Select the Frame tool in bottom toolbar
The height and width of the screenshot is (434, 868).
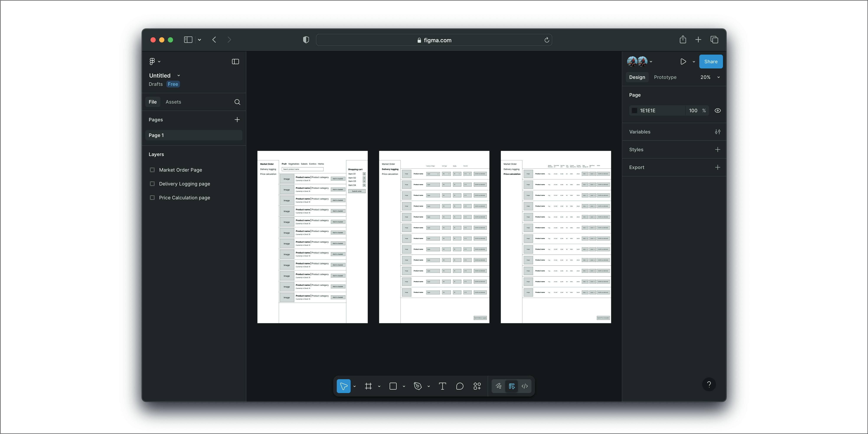tap(368, 386)
